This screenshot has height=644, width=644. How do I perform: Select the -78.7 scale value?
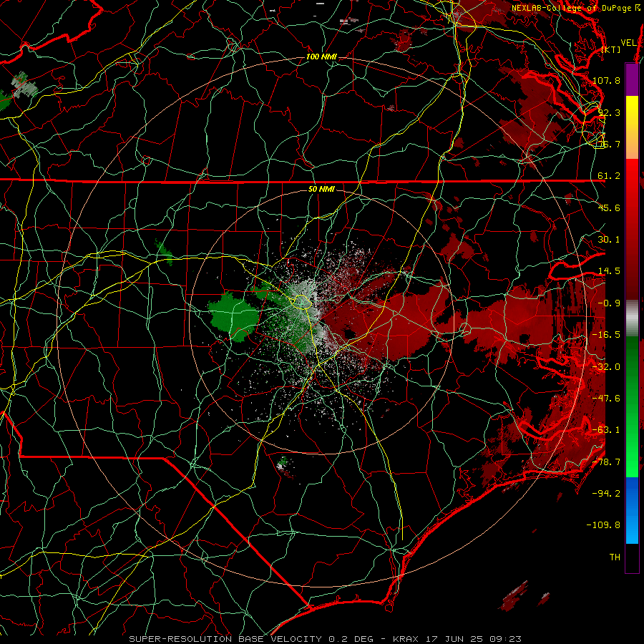coord(606,462)
